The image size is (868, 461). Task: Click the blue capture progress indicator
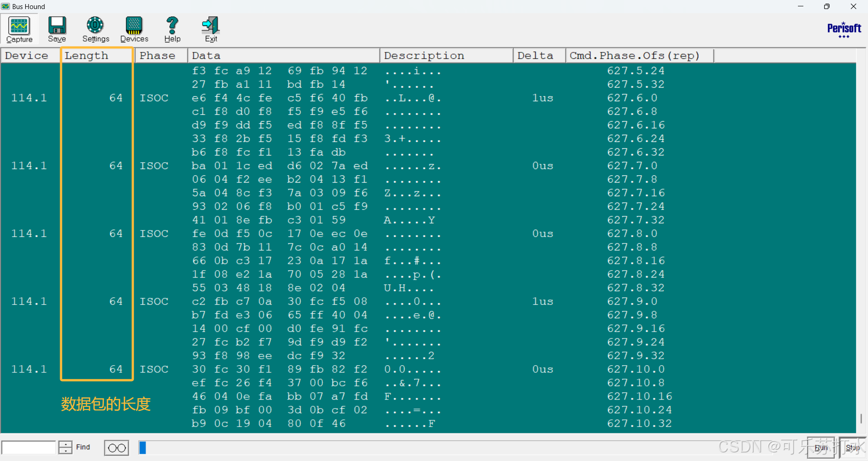click(142, 447)
